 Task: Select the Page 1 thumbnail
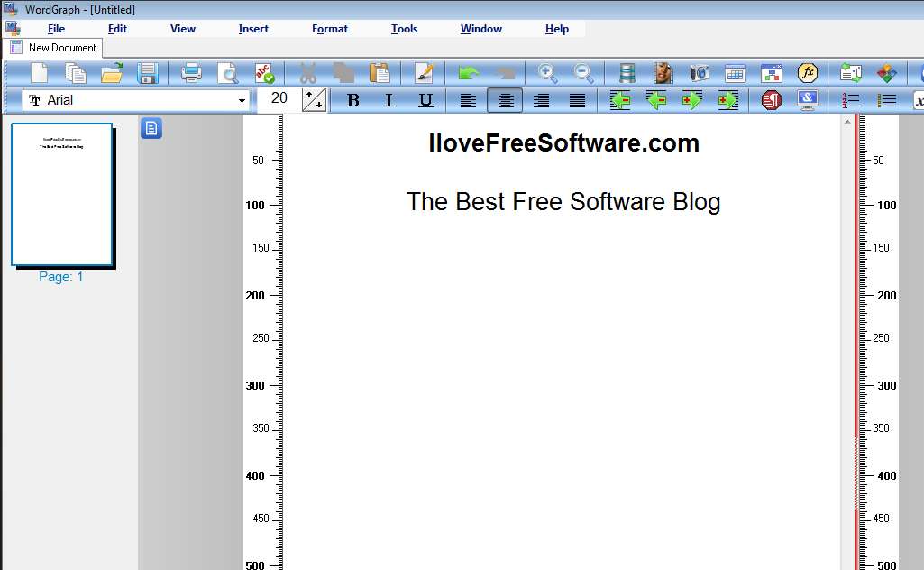click(x=62, y=195)
